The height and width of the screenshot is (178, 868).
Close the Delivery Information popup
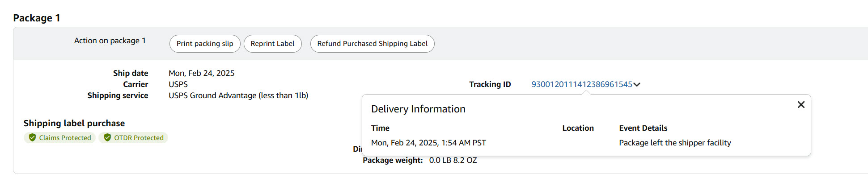[x=801, y=104]
